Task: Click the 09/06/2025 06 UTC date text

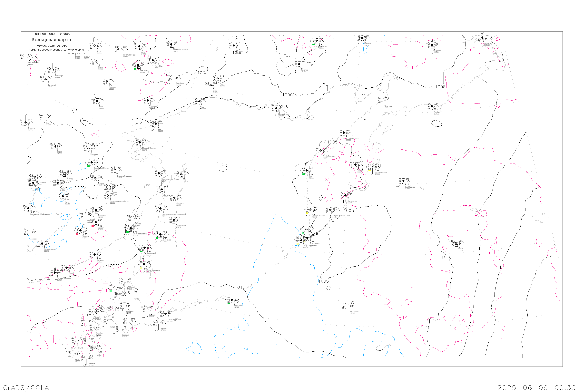Action: 52,46
